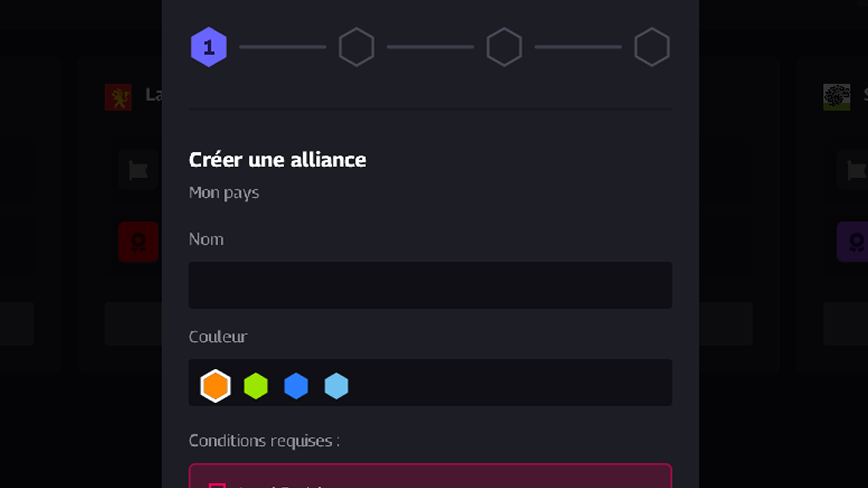Click the red medal achievement icon
868x488 pixels.
point(138,243)
